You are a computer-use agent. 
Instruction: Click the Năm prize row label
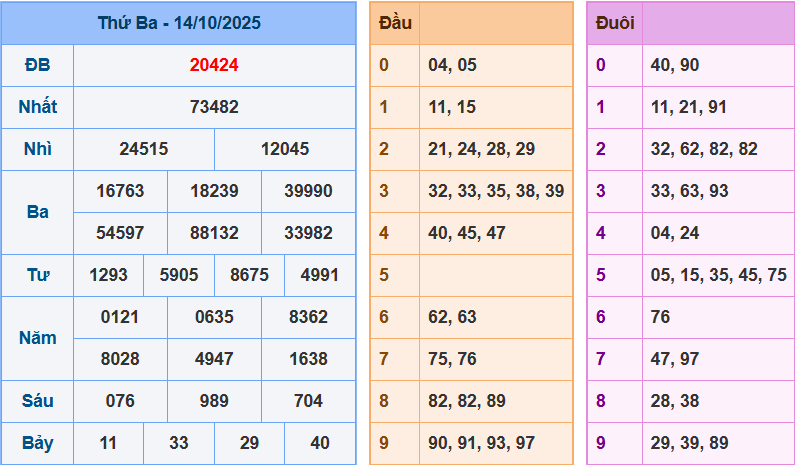37,338
